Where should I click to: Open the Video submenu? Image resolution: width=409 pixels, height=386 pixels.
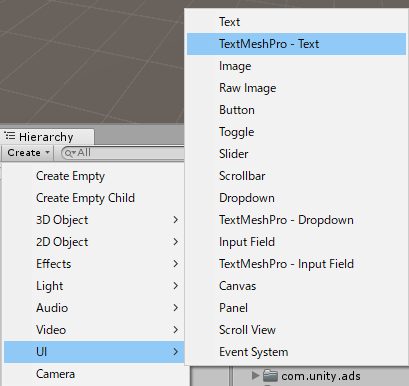(x=94, y=330)
